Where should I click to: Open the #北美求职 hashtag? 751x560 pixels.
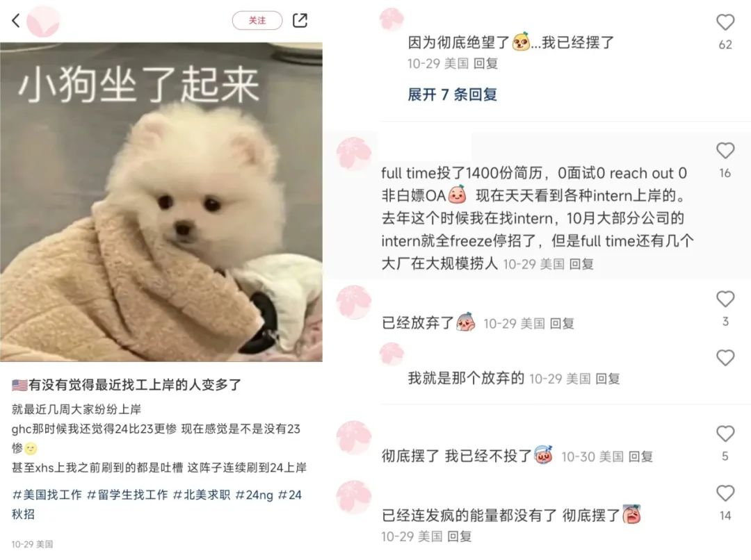coord(202,495)
